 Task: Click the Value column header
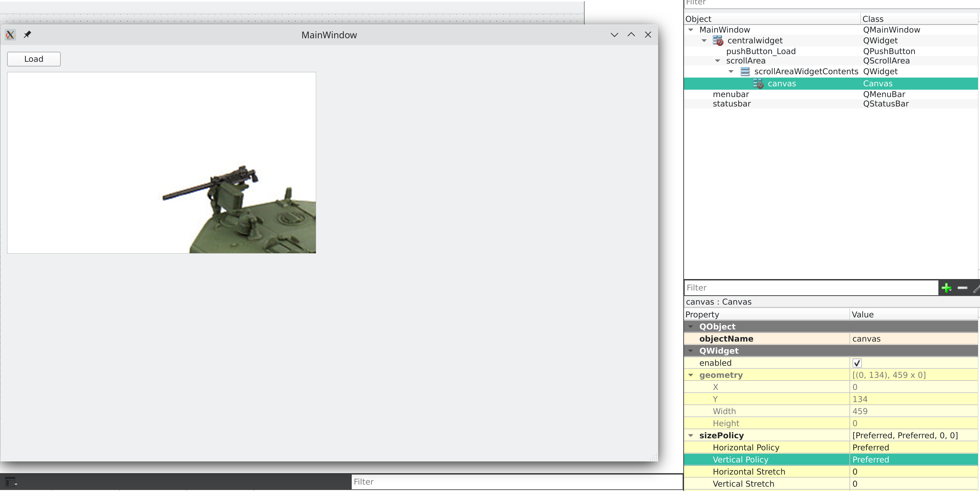(x=914, y=314)
